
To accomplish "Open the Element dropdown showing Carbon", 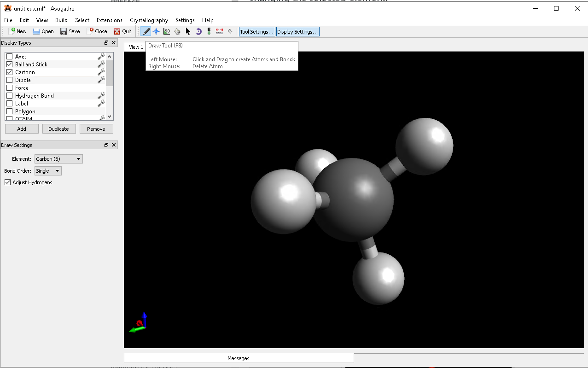I will [58, 159].
